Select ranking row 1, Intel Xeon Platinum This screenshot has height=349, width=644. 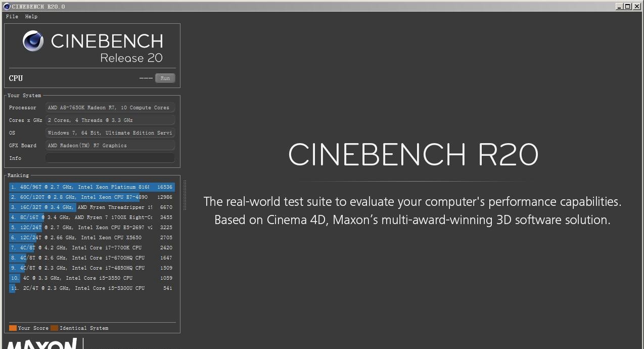[x=92, y=187]
